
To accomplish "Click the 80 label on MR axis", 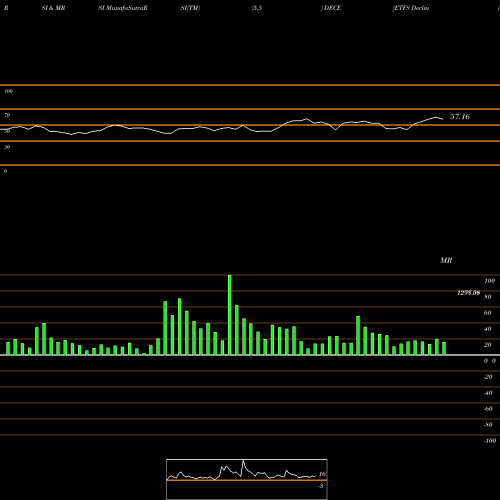I will click(488, 297).
